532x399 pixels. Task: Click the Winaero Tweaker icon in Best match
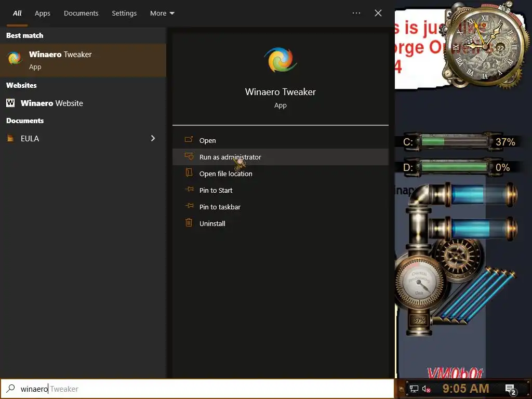[14, 58]
